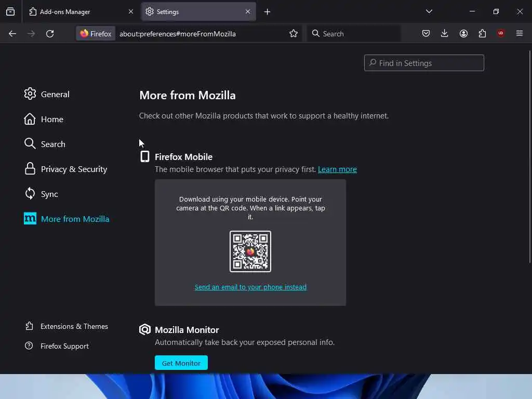Expand the list all tabs chevron

[429, 11]
